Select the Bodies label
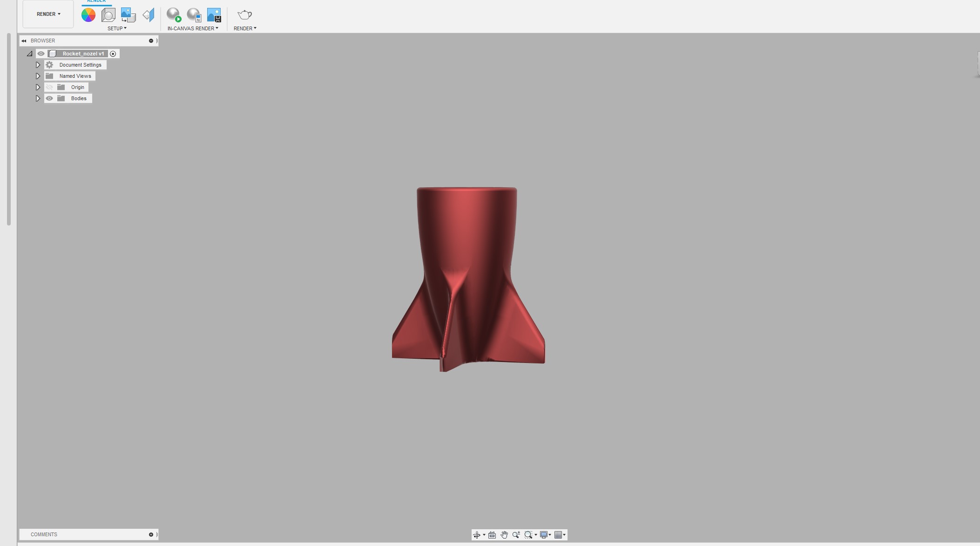980x546 pixels. (79, 98)
